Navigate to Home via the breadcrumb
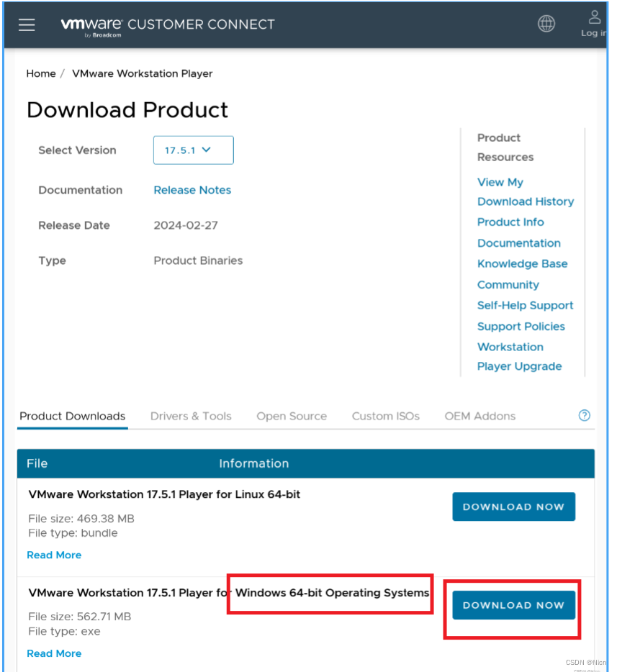Viewport: 617px width, 672px height. click(41, 73)
